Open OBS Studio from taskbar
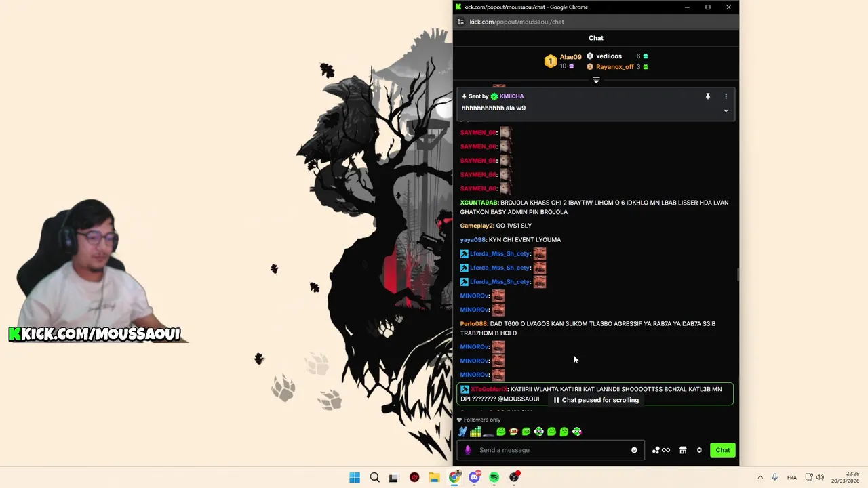 (515, 477)
